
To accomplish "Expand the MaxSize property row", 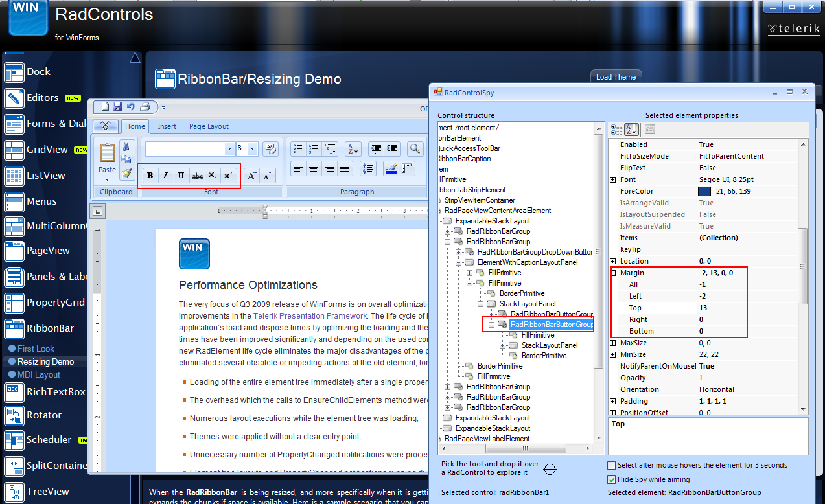I will point(613,343).
